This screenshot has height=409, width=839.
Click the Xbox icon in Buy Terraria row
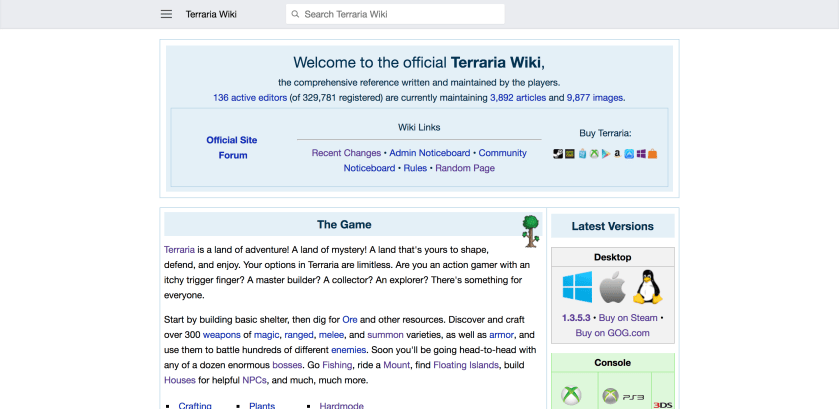594,154
